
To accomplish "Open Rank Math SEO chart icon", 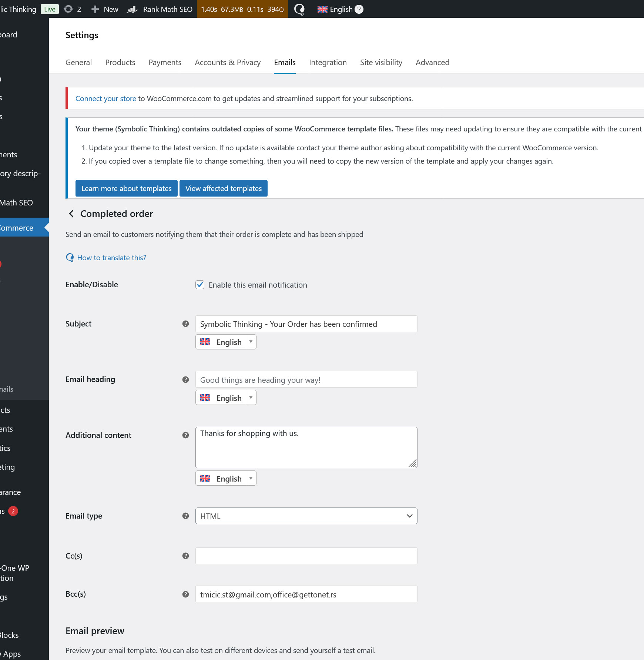I will (132, 9).
